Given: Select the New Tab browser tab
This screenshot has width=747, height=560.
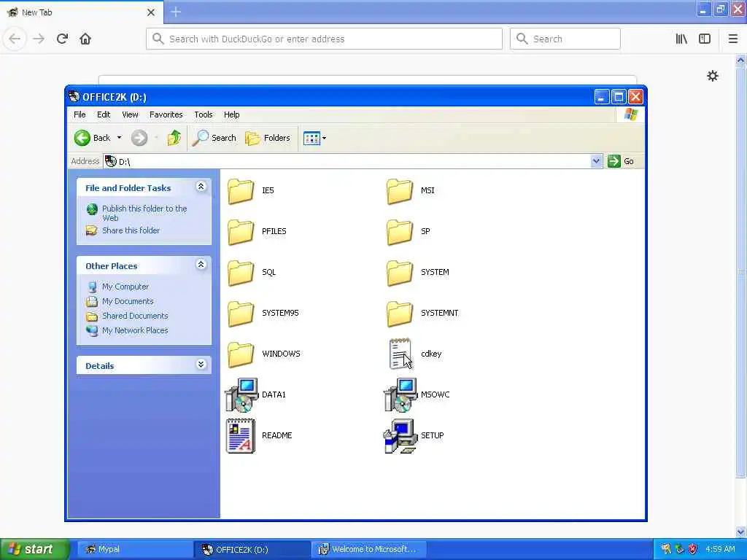Looking at the screenshot, I should tap(81, 12).
